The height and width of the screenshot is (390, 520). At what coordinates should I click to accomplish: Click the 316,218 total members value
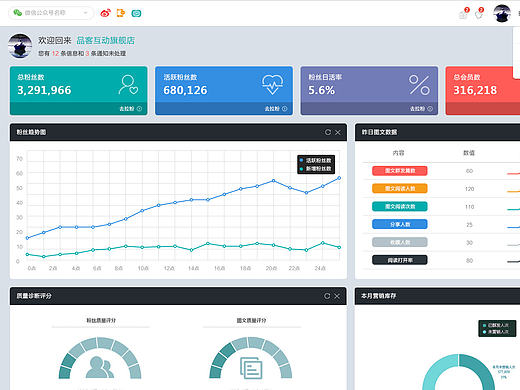(x=475, y=90)
